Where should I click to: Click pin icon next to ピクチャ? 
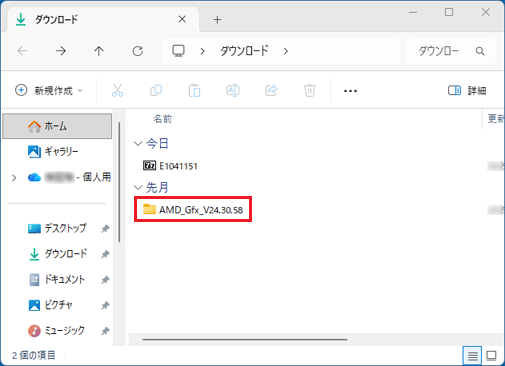click(105, 305)
